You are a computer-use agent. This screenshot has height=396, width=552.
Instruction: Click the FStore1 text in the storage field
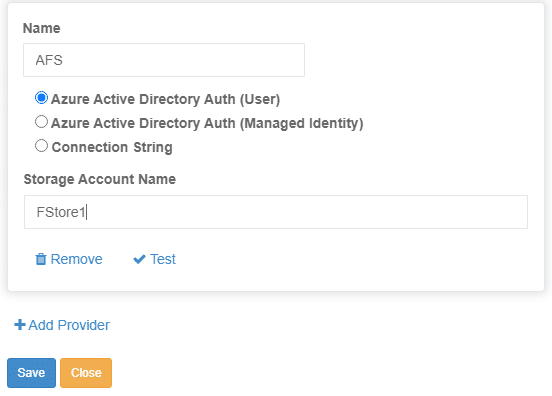coord(61,212)
